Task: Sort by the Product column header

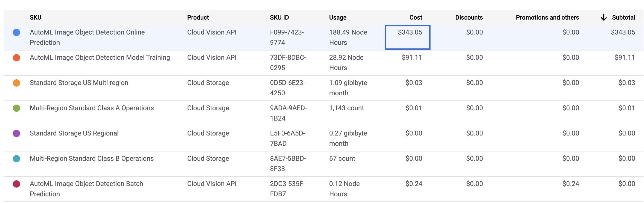Action: pyautogui.click(x=198, y=18)
